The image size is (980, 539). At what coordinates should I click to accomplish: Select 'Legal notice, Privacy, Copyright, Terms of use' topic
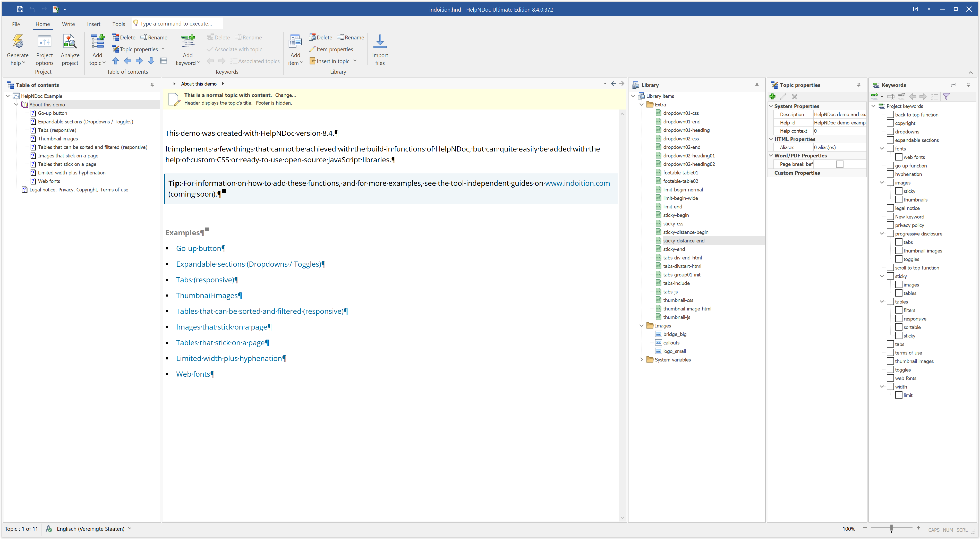78,190
